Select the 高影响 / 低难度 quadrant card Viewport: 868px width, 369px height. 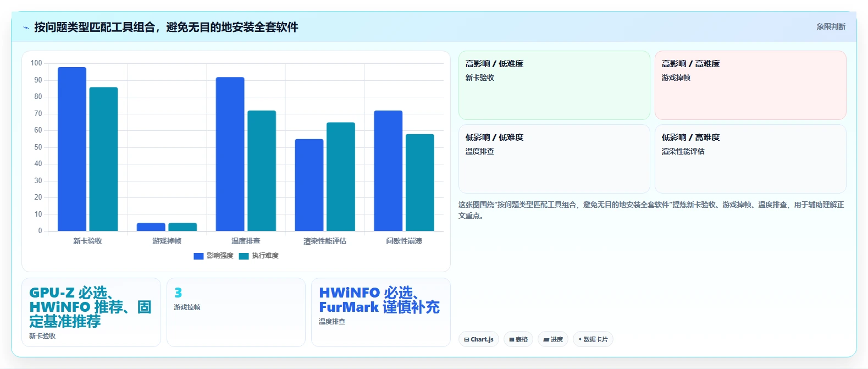click(x=554, y=85)
